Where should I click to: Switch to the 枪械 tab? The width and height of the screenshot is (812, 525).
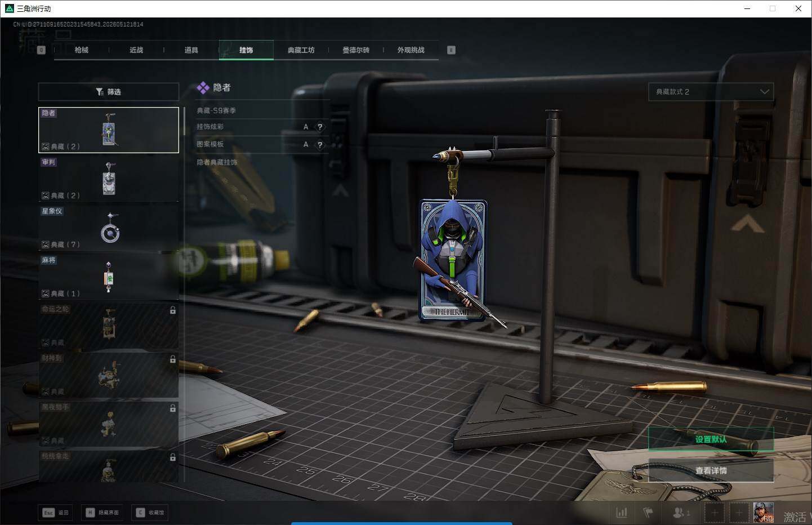82,50
